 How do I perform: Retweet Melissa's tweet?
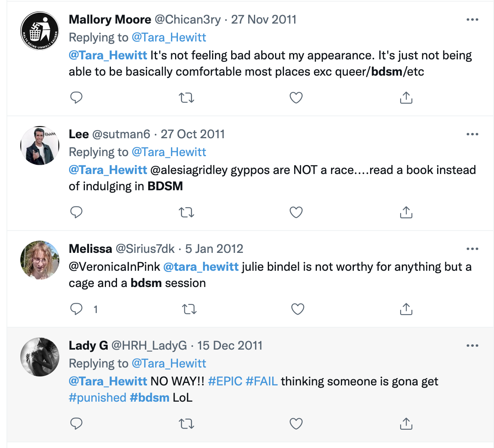pyautogui.click(x=189, y=309)
